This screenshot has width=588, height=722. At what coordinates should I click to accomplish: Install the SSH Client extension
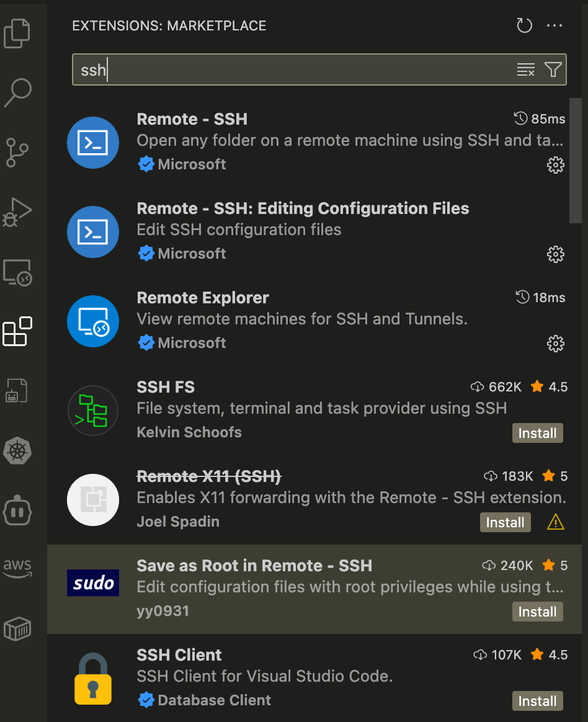(537, 701)
